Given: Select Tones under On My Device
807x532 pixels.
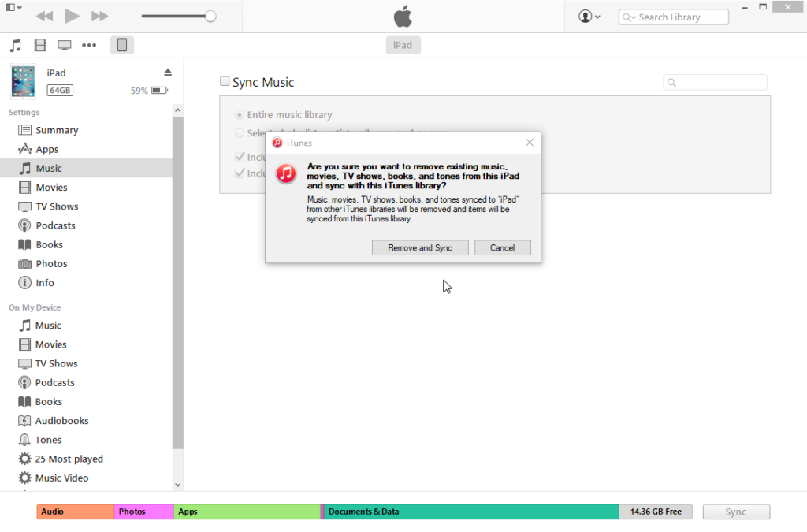Looking at the screenshot, I should pyautogui.click(x=48, y=440).
